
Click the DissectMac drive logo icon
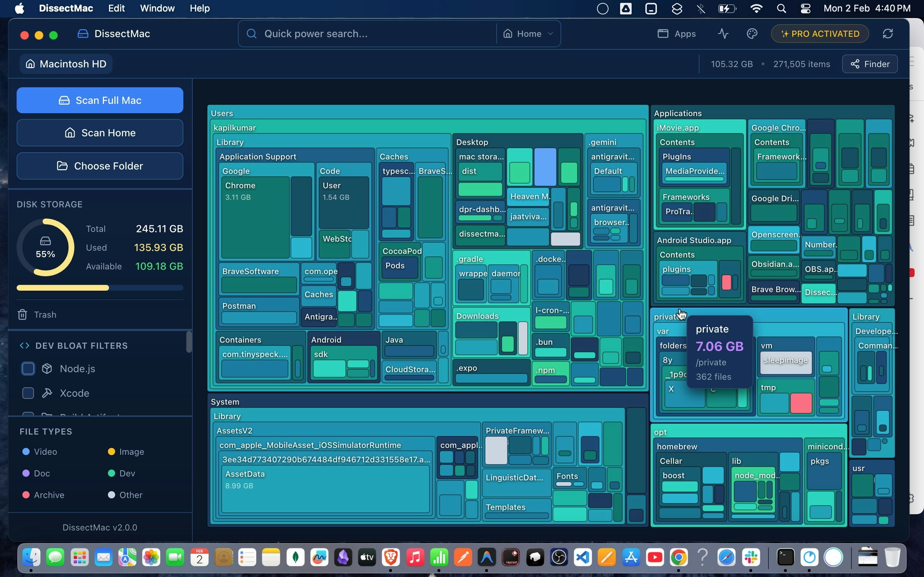click(x=83, y=34)
